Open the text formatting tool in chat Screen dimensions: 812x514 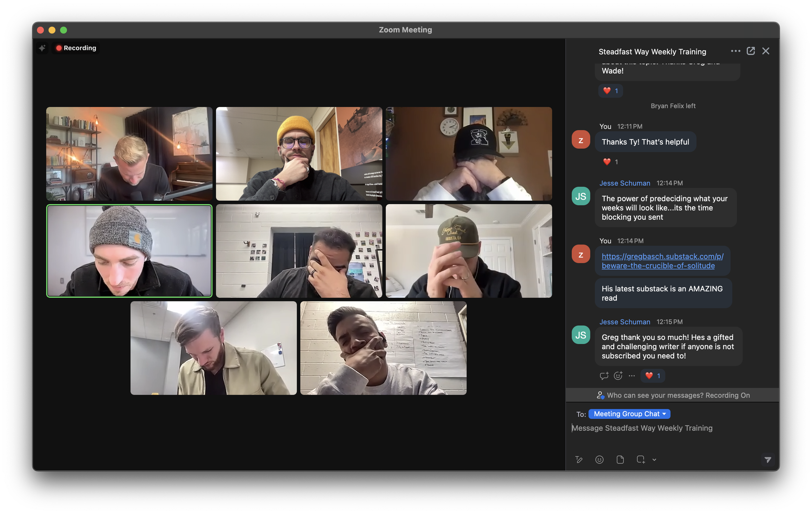tap(579, 459)
